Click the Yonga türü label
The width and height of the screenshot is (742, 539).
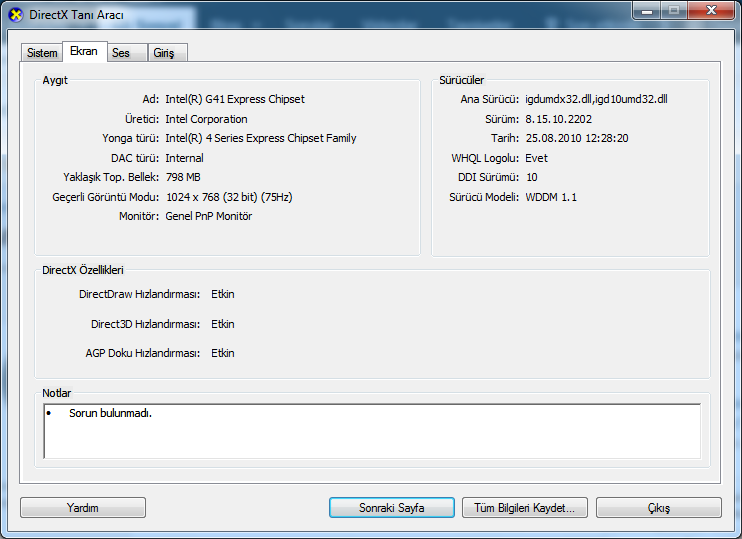(131, 138)
